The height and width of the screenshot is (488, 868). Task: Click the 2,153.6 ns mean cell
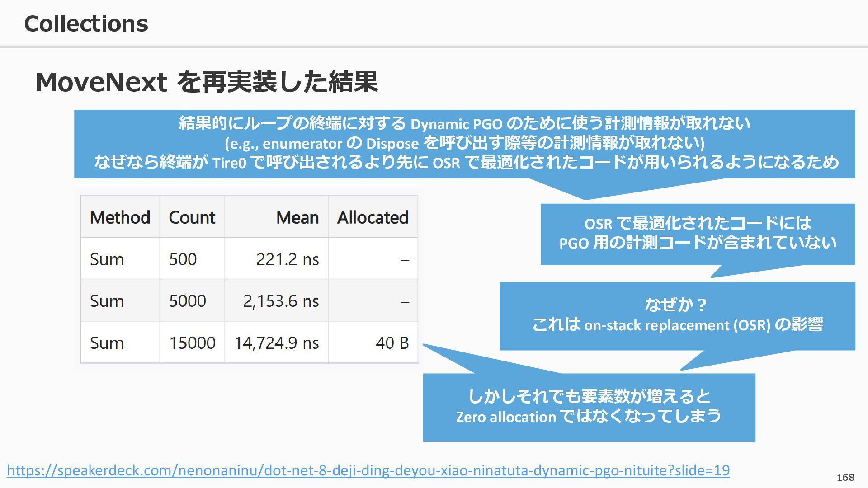(281, 301)
